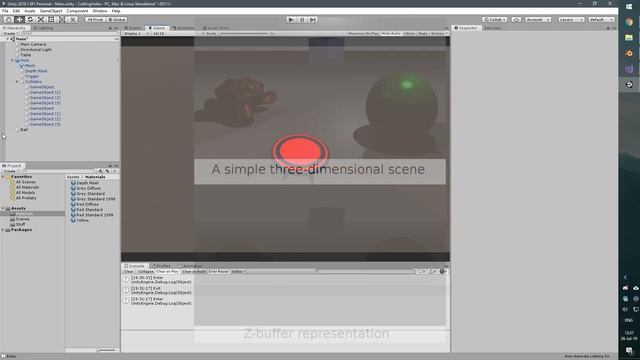Select the combined Transform tool
640x360 pixels.
pos(62,19)
